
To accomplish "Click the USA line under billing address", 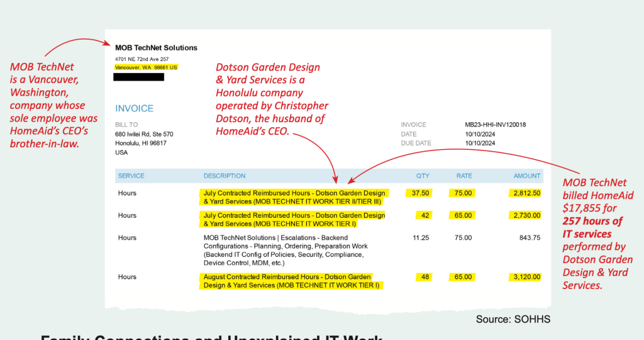I will [x=121, y=152].
